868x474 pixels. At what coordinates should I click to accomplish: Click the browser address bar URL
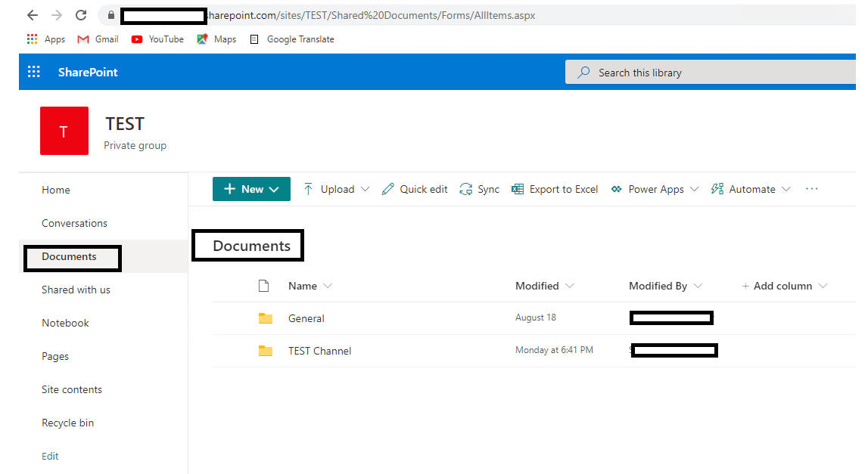coord(371,15)
